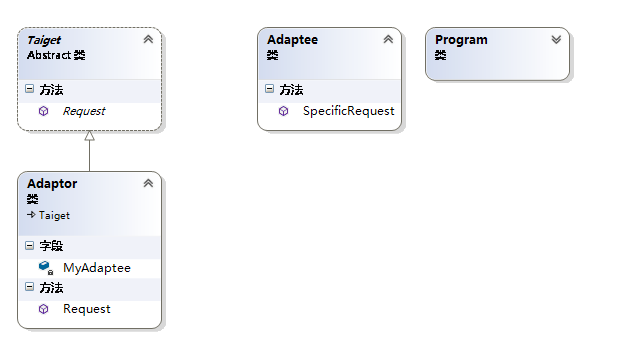The image size is (621, 361).
Task: Select the Program class box
Action: point(497,54)
